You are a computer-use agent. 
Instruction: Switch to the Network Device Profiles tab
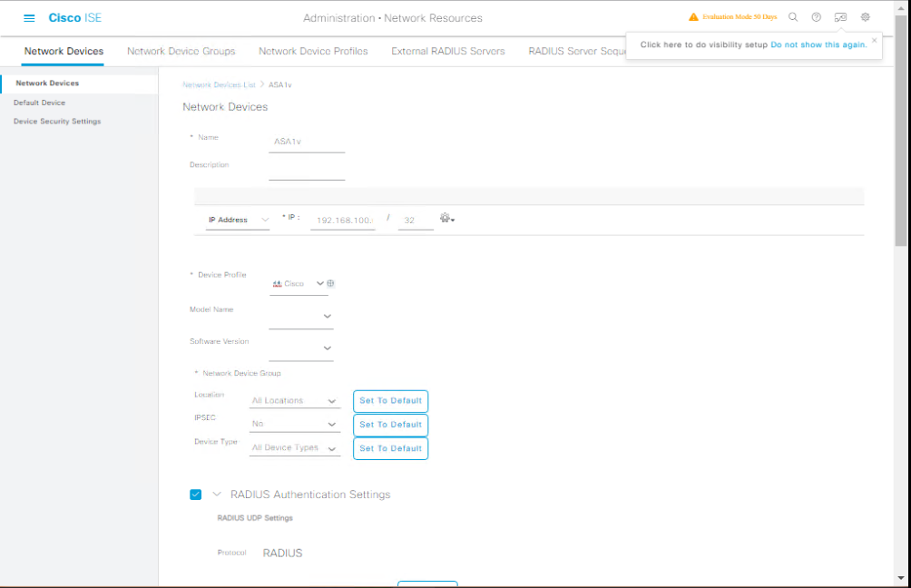pyautogui.click(x=313, y=51)
